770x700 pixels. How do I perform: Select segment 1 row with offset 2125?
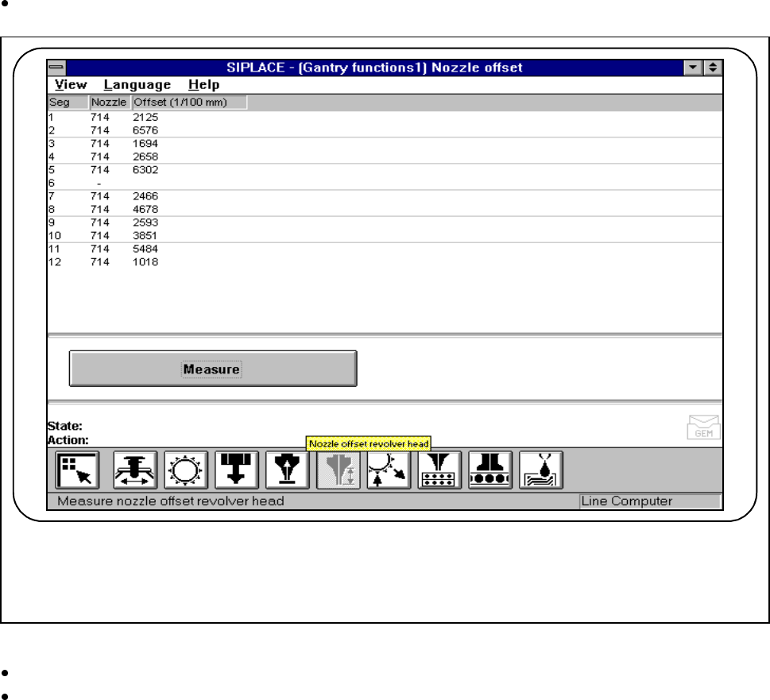tap(385, 118)
